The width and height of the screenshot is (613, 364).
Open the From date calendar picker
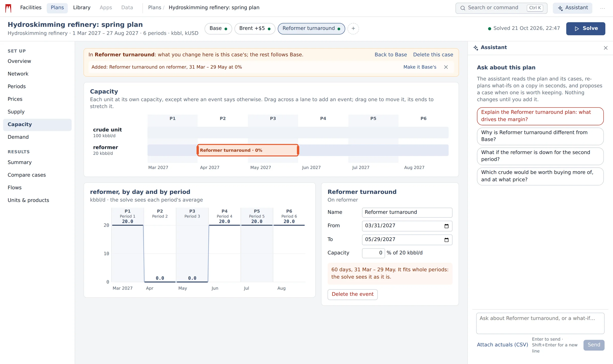[446, 226]
